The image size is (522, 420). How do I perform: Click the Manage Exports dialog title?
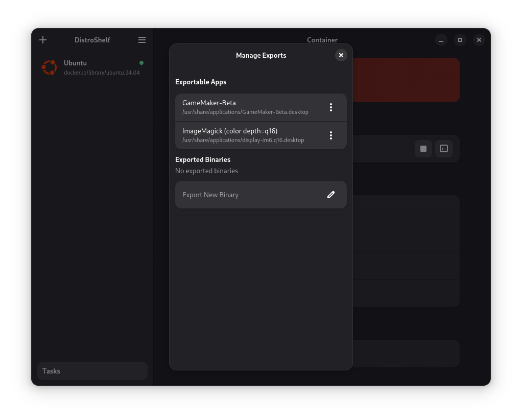point(261,55)
